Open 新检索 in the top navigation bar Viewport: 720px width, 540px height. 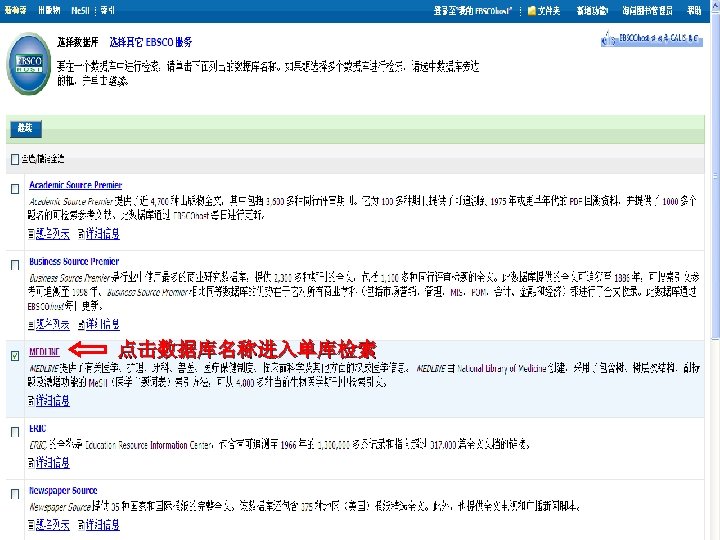(15, 10)
